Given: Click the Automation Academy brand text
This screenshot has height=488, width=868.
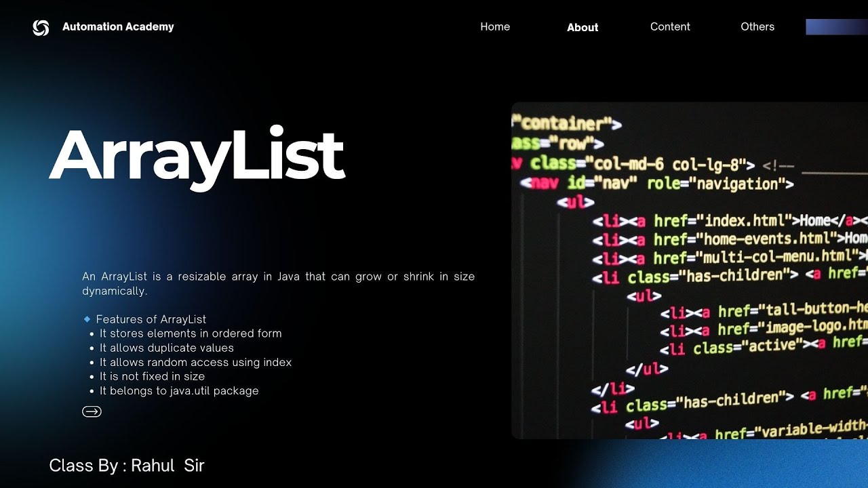Looking at the screenshot, I should (118, 26).
